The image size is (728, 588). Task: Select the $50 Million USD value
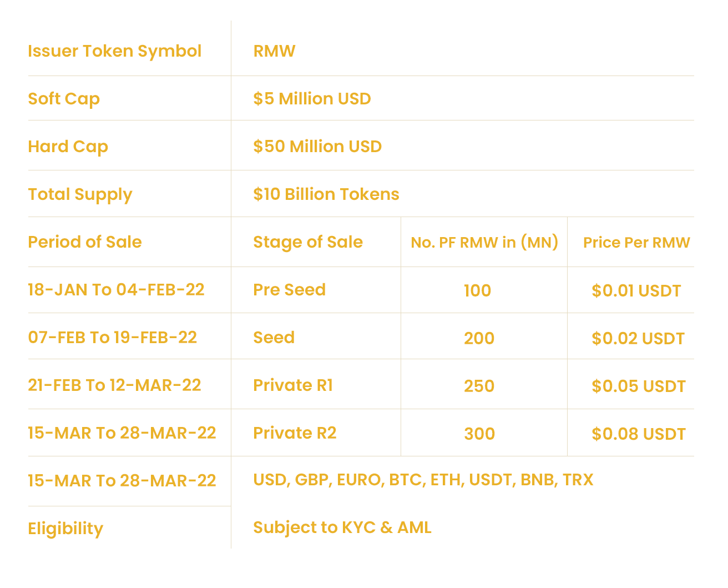(317, 147)
